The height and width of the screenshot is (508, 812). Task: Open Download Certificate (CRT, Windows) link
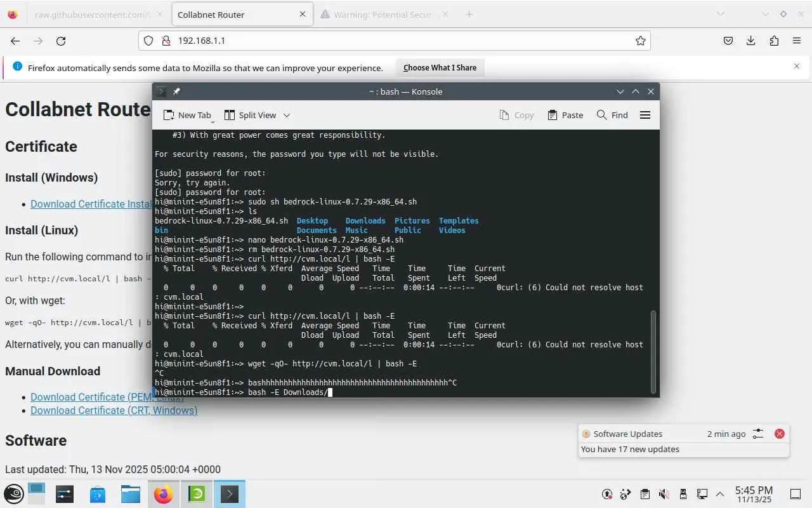click(x=114, y=410)
